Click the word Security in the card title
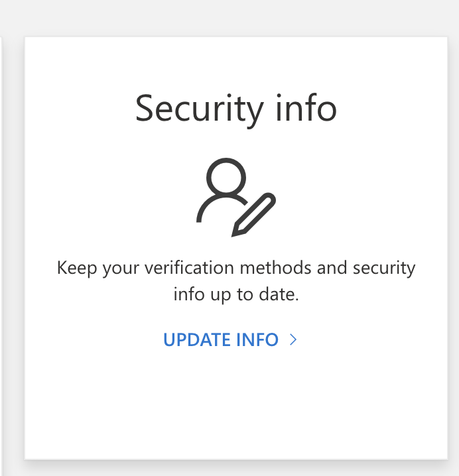 (199, 109)
